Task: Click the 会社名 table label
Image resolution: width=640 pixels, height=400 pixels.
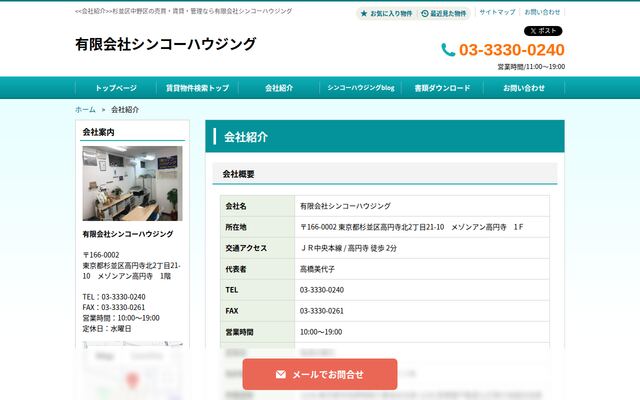Action: point(236,206)
